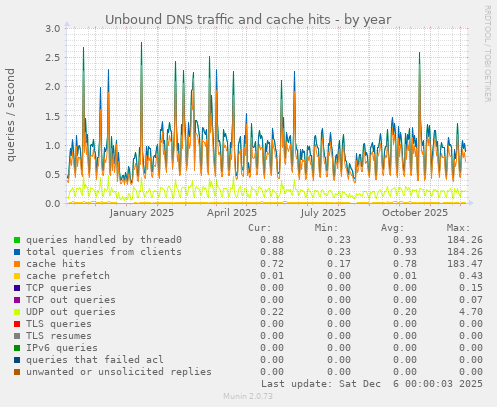
Task: Click the 'Cur:' column header
Action: 260,228
